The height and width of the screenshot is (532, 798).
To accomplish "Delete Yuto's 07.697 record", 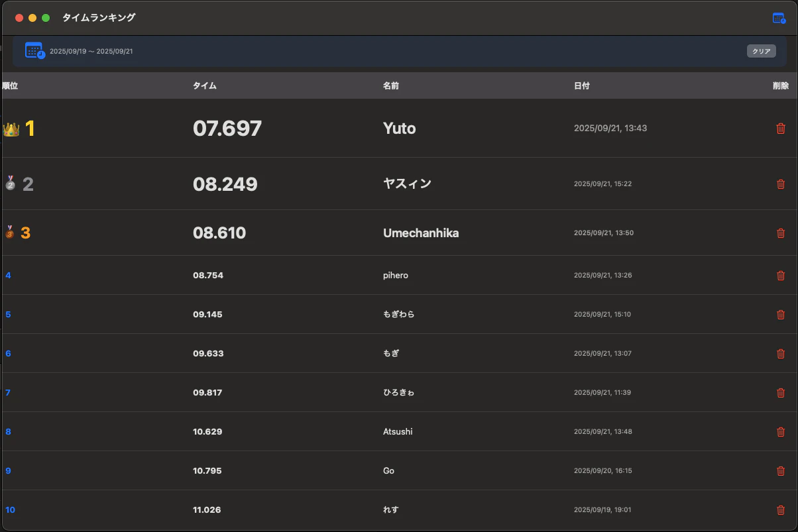I will pyautogui.click(x=781, y=129).
